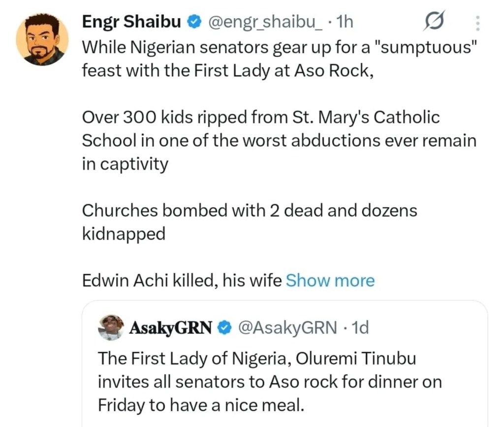504x427 pixels.
Task: Click AsakyGRN's blue verified badge
Action: [224, 328]
